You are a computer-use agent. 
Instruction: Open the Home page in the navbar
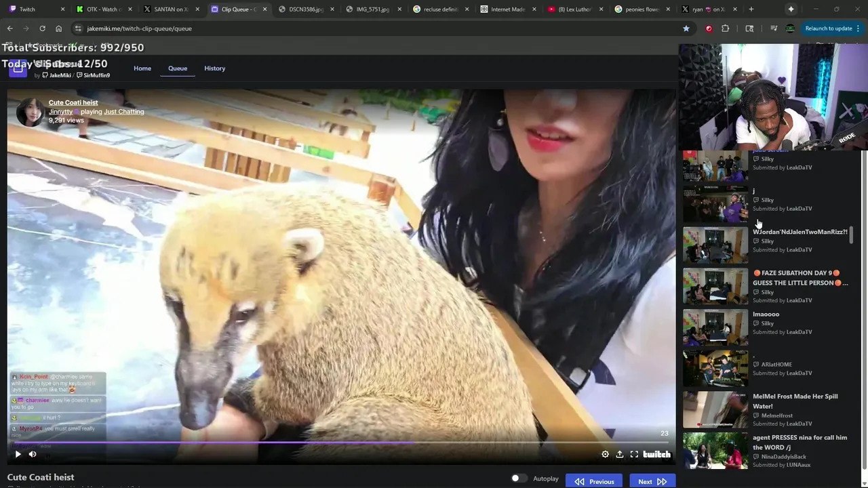click(x=142, y=68)
